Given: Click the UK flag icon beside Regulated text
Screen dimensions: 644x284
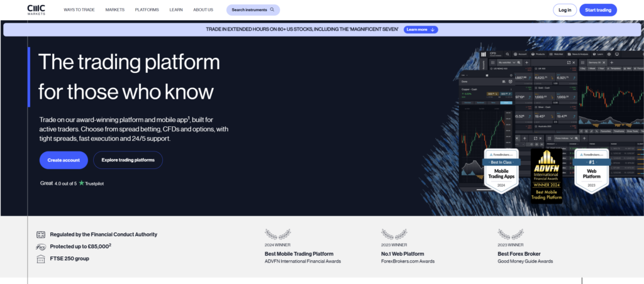Looking at the screenshot, I should pos(41,235).
